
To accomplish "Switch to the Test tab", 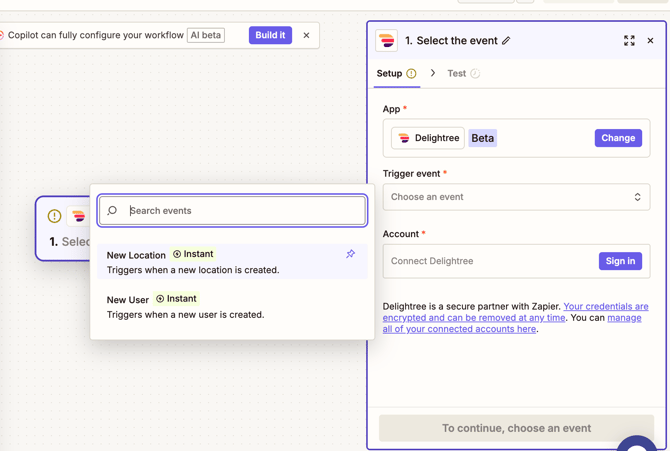I will coord(457,74).
